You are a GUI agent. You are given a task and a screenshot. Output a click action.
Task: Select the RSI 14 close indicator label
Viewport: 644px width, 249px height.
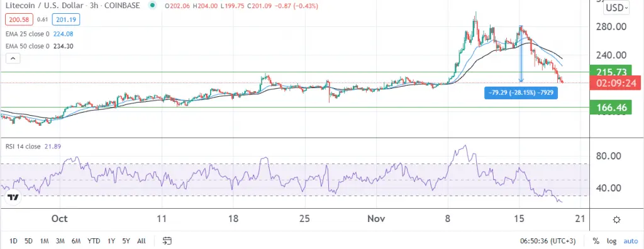coord(23,147)
